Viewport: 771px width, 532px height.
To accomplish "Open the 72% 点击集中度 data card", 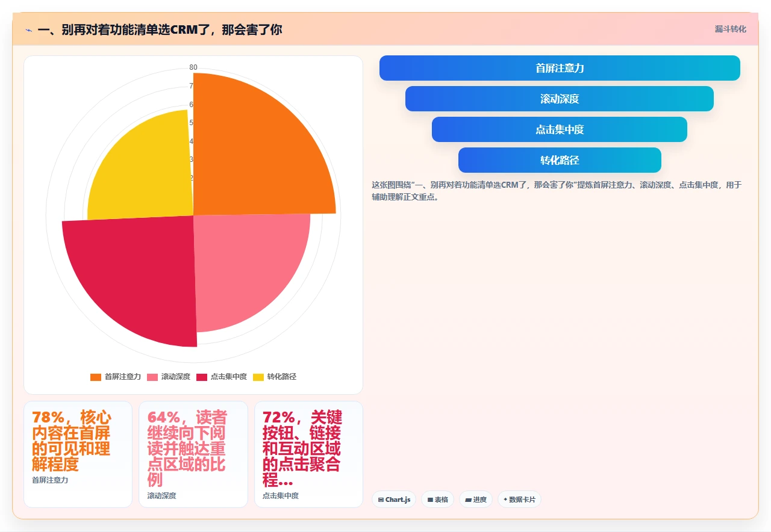I will (x=308, y=454).
